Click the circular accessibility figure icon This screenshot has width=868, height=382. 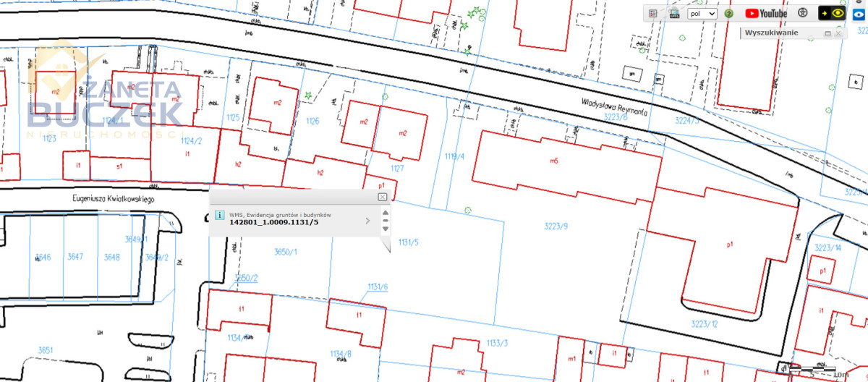point(802,13)
